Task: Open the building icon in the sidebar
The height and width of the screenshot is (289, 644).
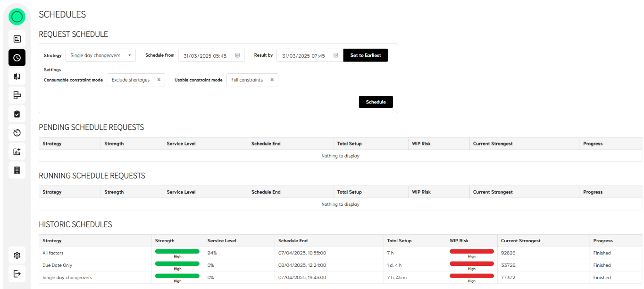Action: click(x=17, y=170)
